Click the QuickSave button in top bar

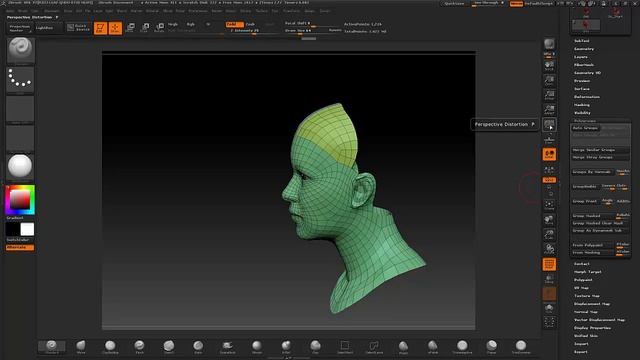454,3
